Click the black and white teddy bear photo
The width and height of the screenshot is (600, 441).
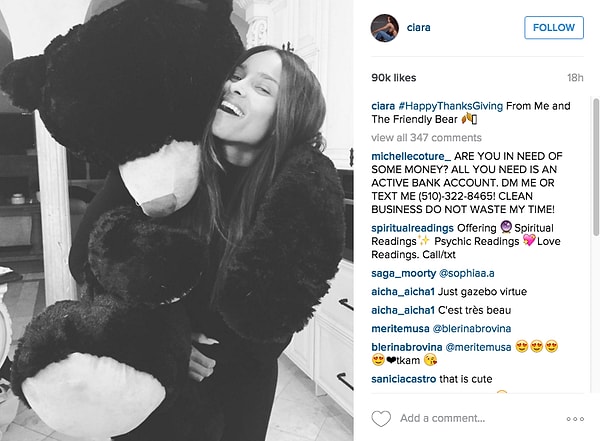pyautogui.click(x=176, y=220)
